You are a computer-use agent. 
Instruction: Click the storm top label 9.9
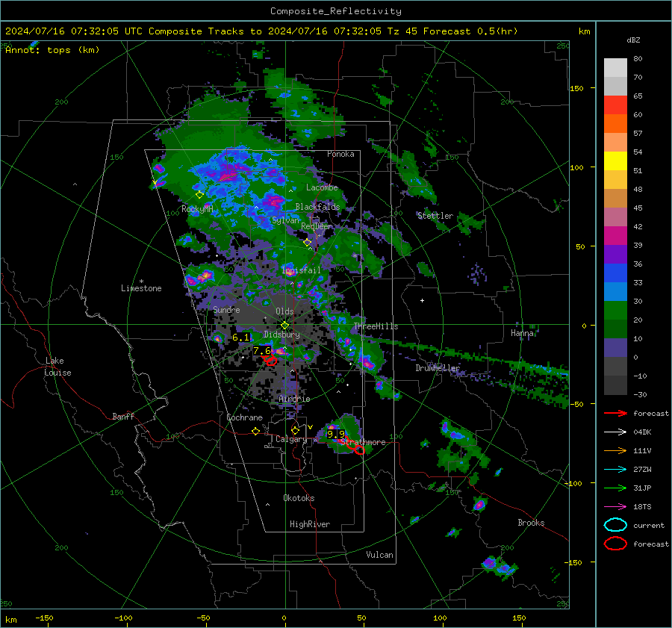pos(335,435)
